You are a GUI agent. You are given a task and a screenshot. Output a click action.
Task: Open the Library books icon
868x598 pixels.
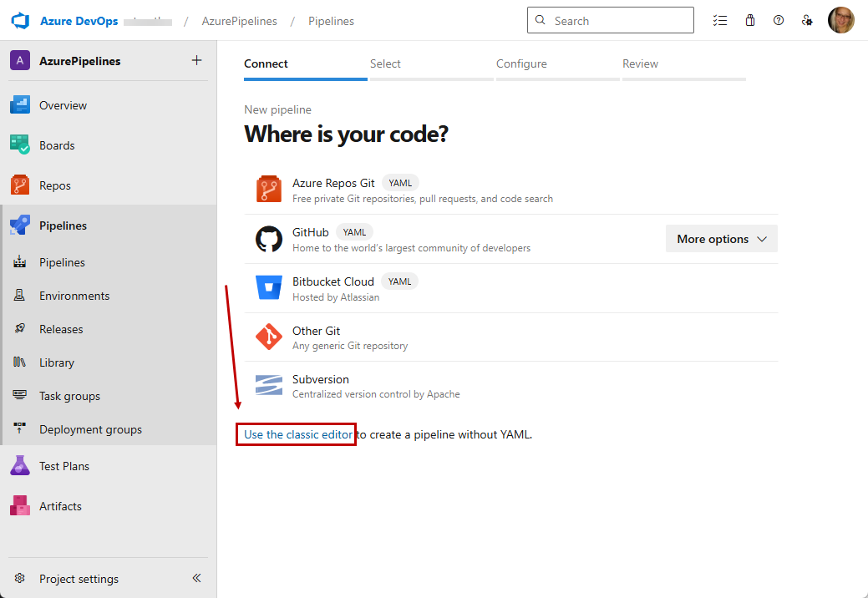click(19, 362)
